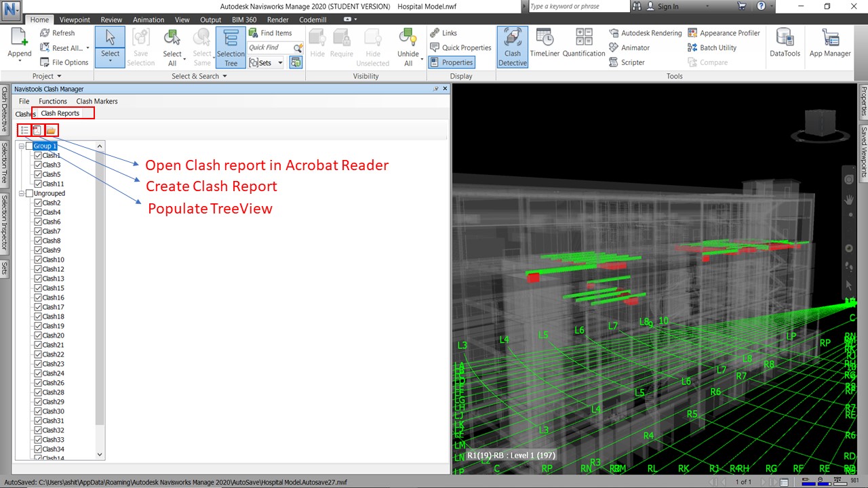This screenshot has width=868, height=488.
Task: Click the keyword search box in title bar
Action: tap(578, 6)
